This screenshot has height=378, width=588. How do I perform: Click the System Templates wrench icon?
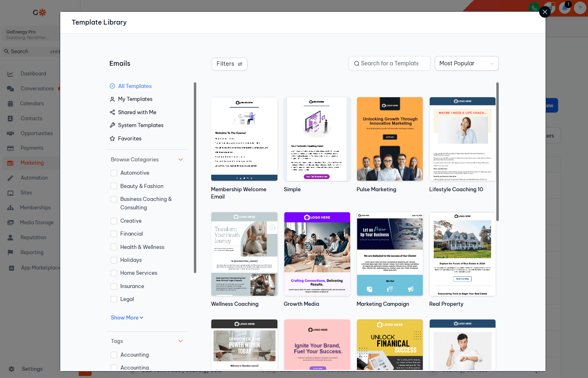click(112, 125)
